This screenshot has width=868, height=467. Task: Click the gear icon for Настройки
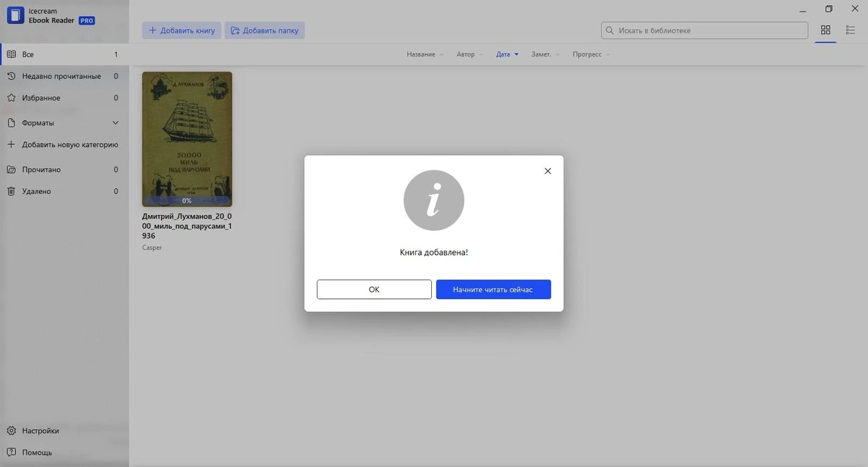[11, 431]
